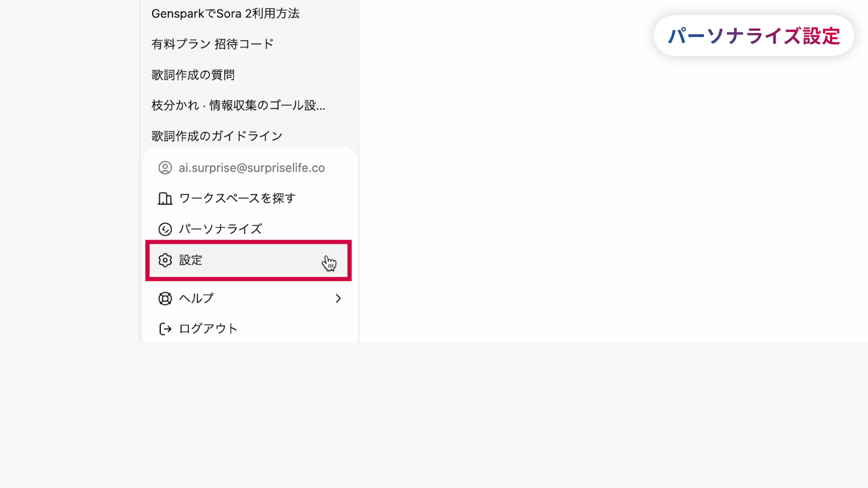Click the パーソナライズ circular icon
Image resolution: width=868 pixels, height=488 pixels.
165,229
